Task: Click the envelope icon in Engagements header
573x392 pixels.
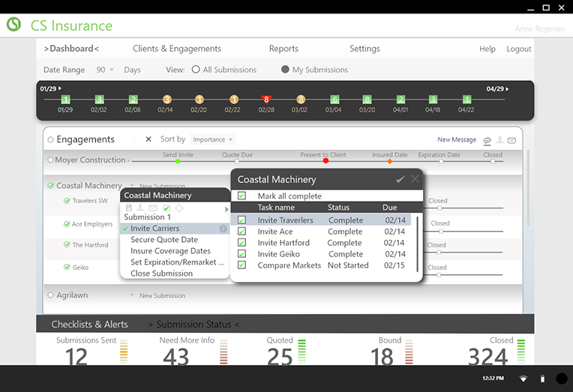Action: tap(511, 140)
